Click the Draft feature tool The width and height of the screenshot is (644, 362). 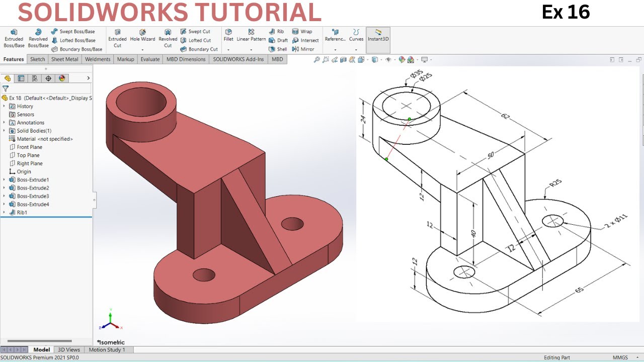pos(278,40)
